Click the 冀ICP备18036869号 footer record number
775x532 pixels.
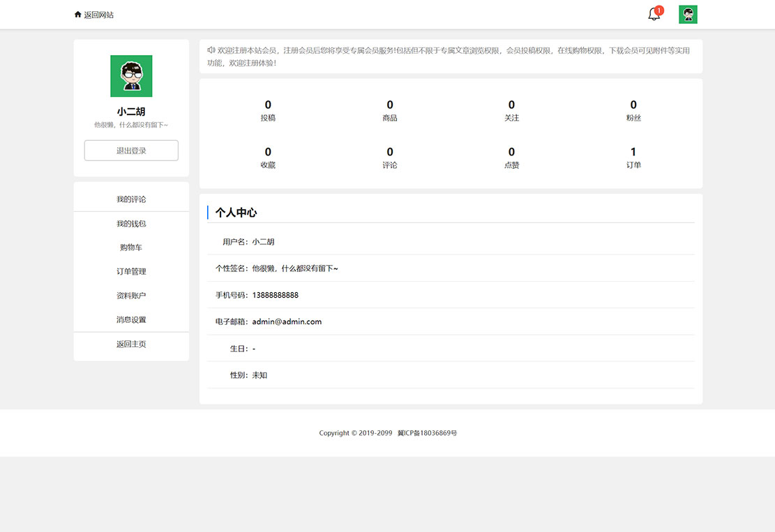[428, 432]
